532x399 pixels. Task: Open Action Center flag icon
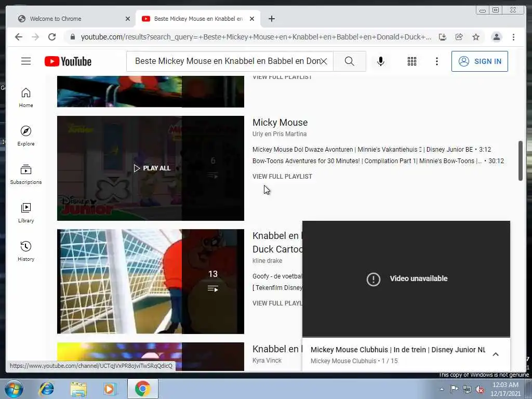click(454, 389)
